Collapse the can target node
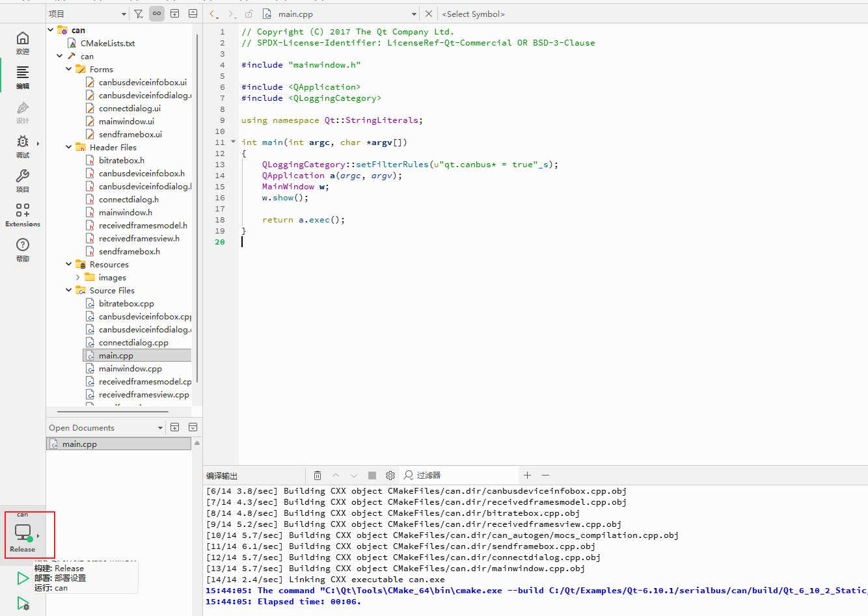Image resolution: width=868 pixels, height=616 pixels. click(60, 56)
